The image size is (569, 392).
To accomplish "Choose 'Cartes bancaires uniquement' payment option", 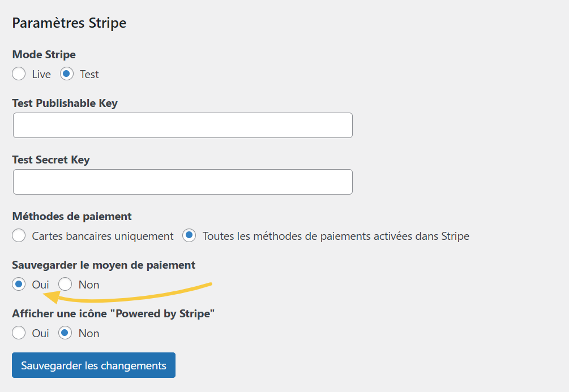I will pyautogui.click(x=18, y=235).
